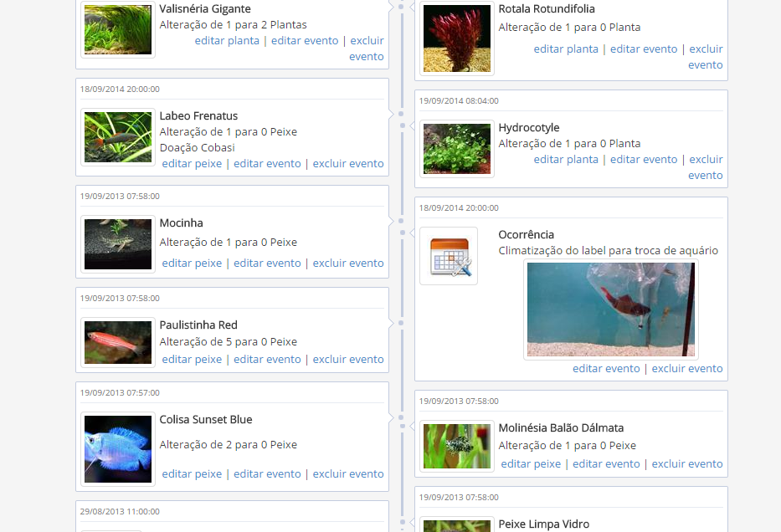Click editar evento for Mocinha

(268, 263)
